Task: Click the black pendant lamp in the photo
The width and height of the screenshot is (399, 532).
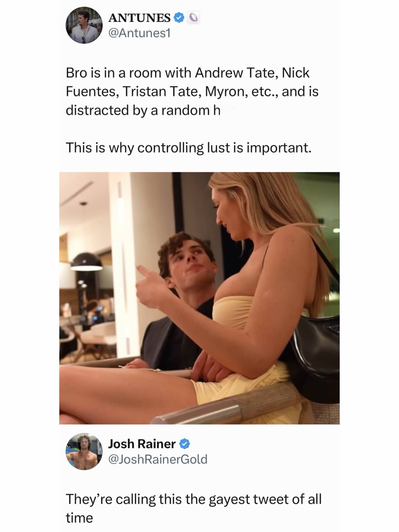Action: point(86,262)
